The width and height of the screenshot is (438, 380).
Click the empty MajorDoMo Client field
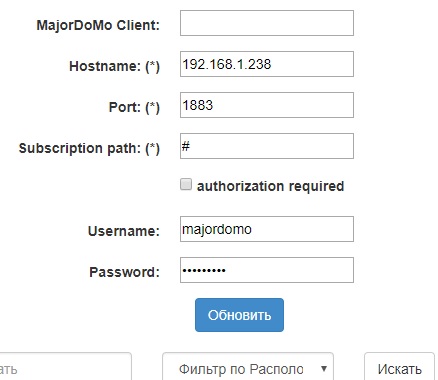(x=267, y=23)
